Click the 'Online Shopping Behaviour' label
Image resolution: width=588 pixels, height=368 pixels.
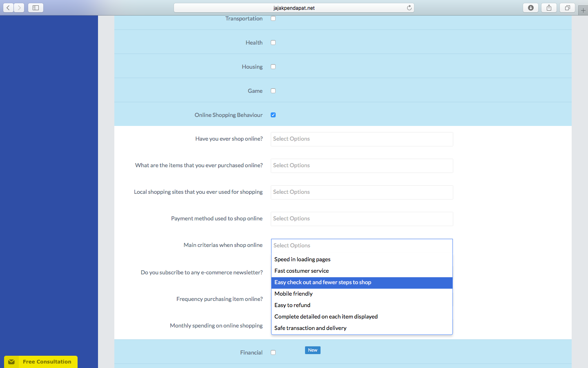pos(229,115)
